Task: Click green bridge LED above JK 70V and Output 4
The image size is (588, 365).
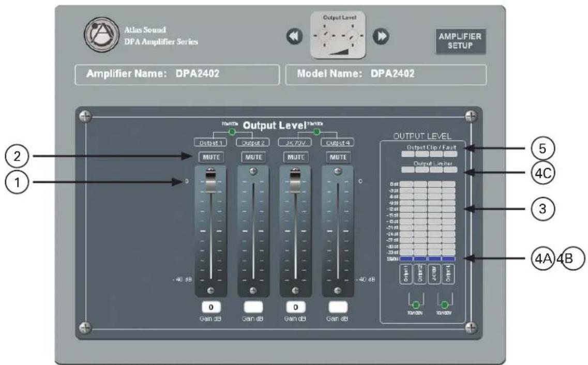Action: coord(317,132)
